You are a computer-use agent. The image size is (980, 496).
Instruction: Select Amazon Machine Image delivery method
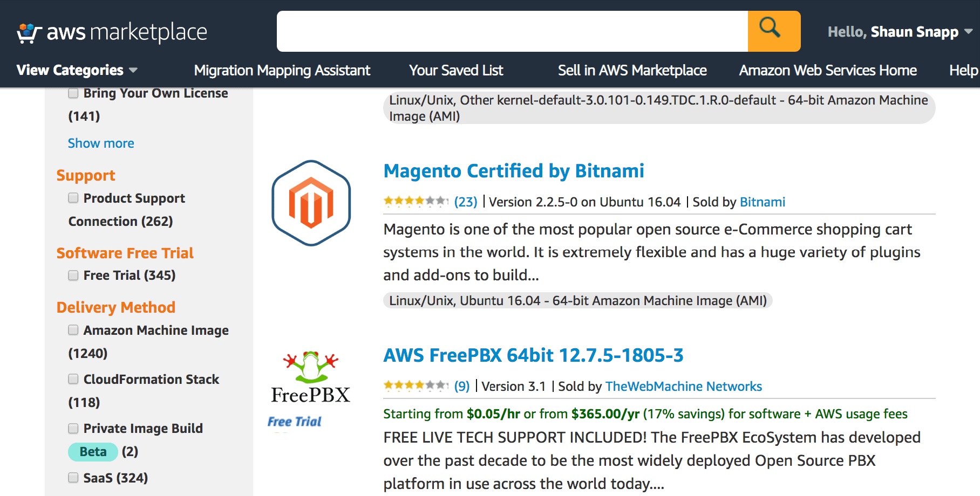[73, 330]
